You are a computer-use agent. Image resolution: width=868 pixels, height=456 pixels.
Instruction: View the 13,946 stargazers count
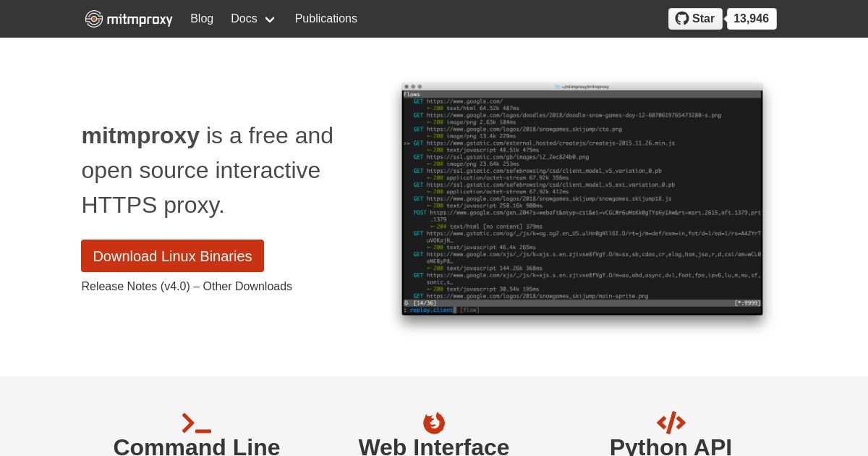click(752, 19)
